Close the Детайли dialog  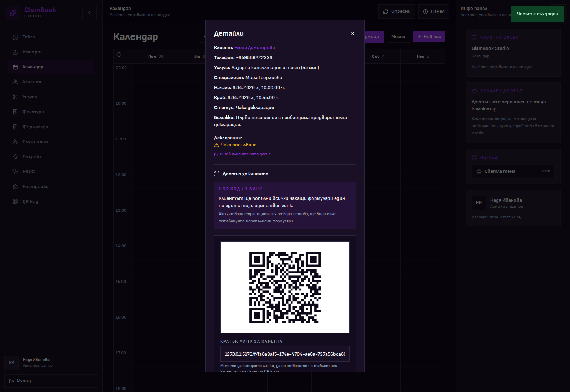coord(352,33)
